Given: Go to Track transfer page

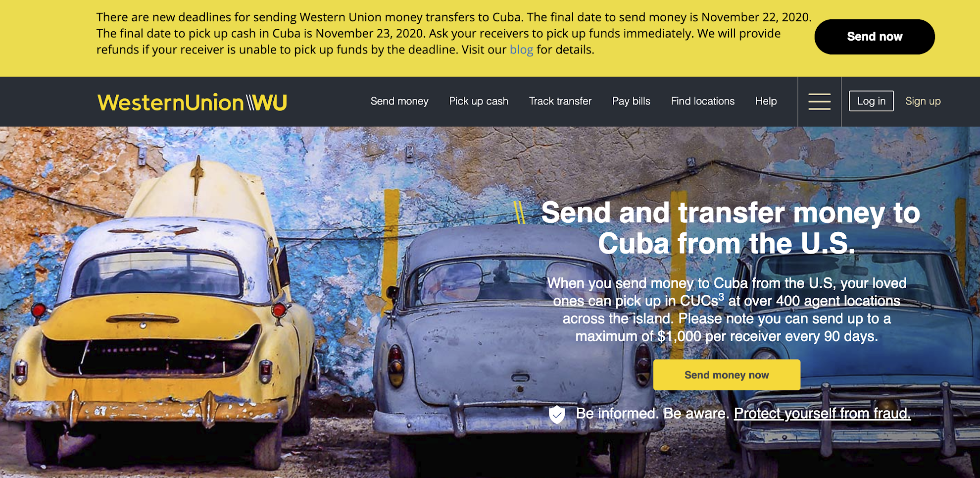Looking at the screenshot, I should 560,101.
